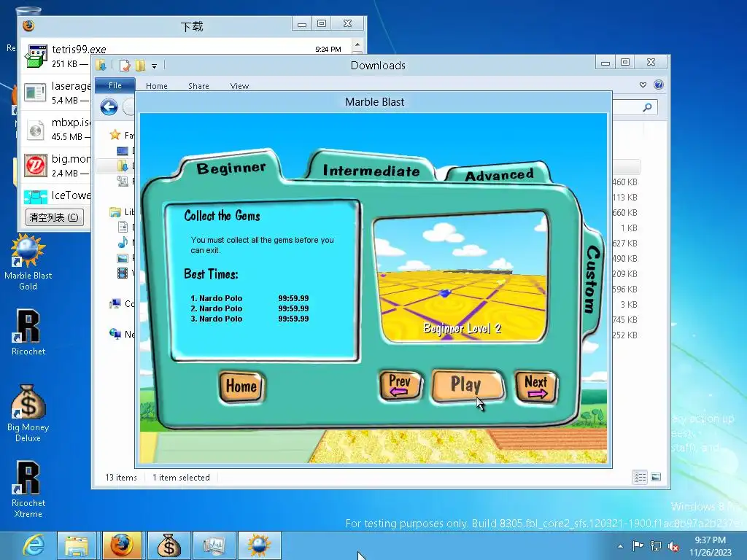
Task: Open File Explorer from the taskbar
Action: pyautogui.click(x=76, y=545)
